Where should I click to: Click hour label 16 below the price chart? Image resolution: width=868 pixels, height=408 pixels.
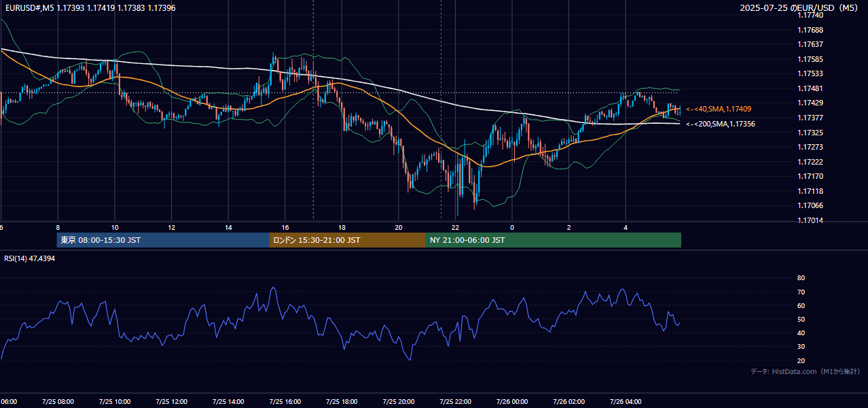(285, 227)
